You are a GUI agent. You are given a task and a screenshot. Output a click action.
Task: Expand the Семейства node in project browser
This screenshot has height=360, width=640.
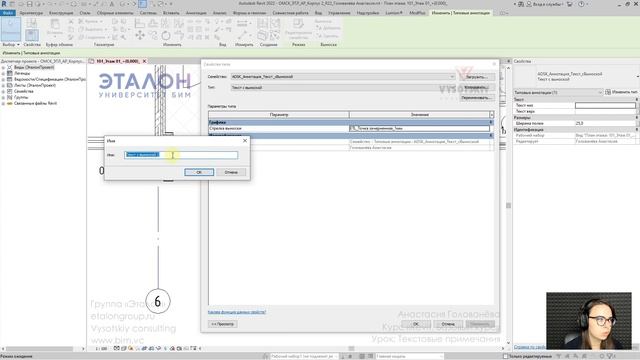(x=3, y=91)
